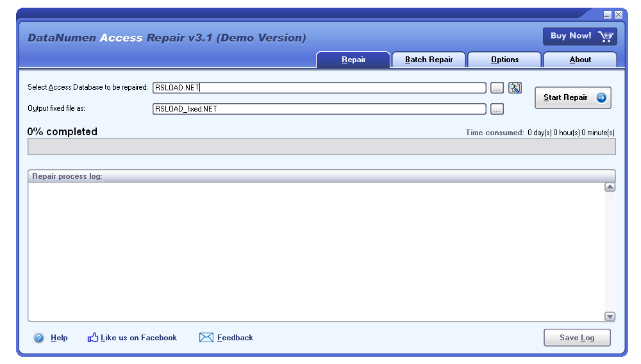Open Like us on Facebook link

coord(138,338)
